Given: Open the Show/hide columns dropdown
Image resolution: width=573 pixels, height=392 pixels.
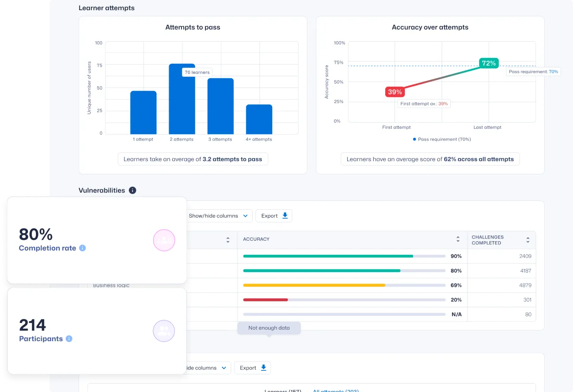Looking at the screenshot, I should point(219,215).
